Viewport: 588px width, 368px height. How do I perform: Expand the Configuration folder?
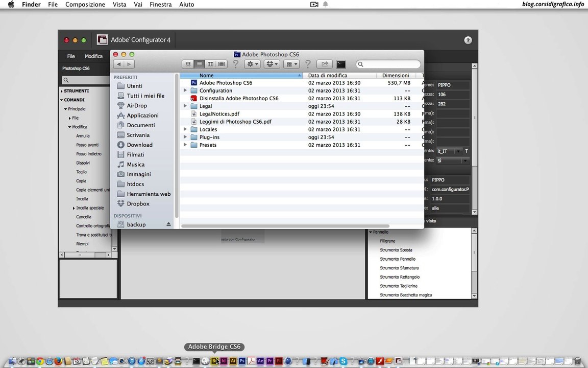point(185,90)
